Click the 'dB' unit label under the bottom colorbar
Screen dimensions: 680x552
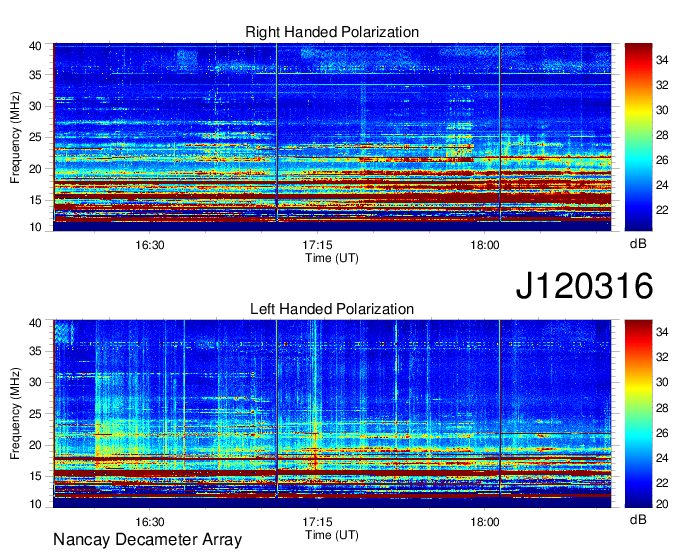(638, 520)
